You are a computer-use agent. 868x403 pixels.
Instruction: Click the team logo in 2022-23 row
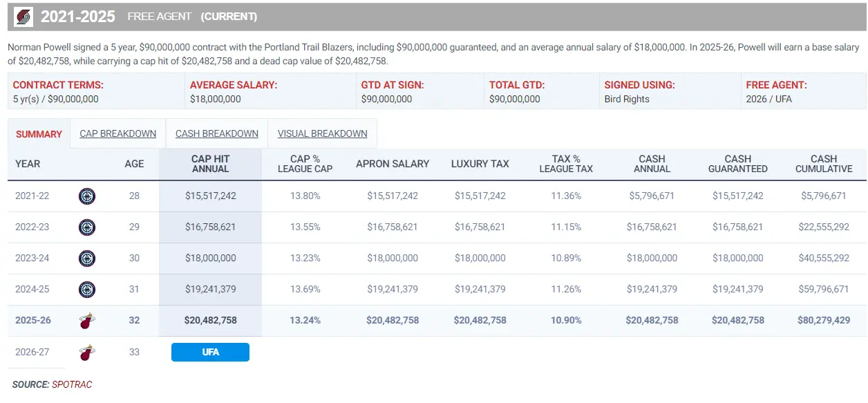tap(87, 227)
